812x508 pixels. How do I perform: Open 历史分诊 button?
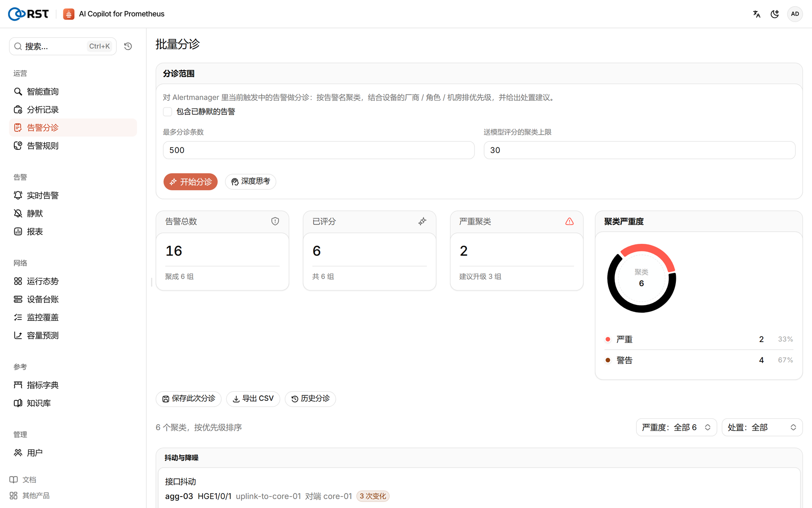pyautogui.click(x=310, y=399)
